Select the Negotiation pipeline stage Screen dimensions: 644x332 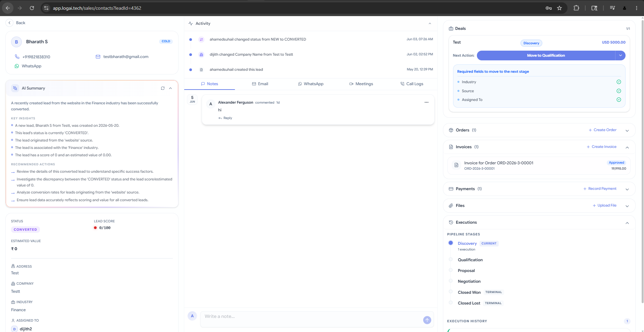coord(469,281)
